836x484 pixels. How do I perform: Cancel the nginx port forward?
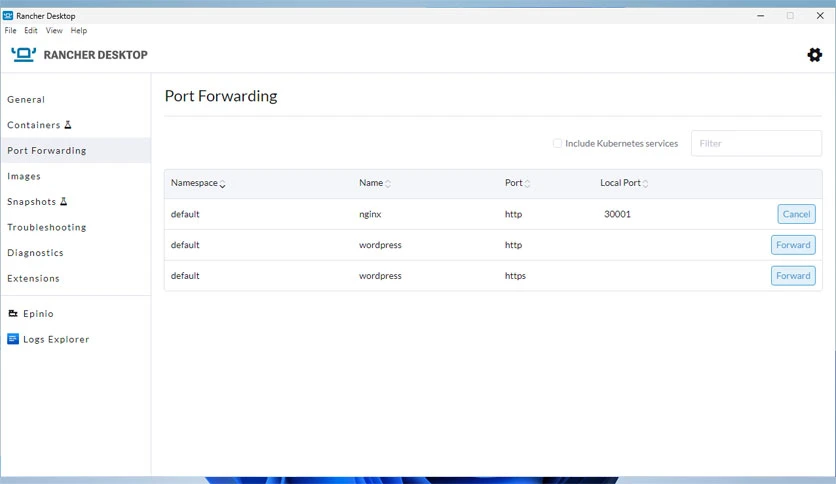(x=796, y=214)
